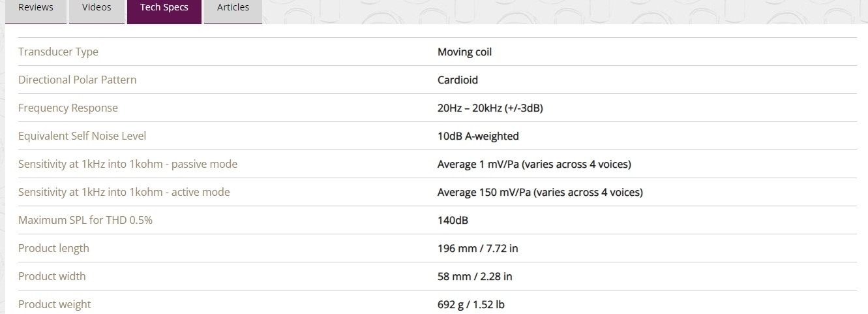Click the Average 150 mV/Pa value
Screen dimensions: 868x314
pos(540,193)
